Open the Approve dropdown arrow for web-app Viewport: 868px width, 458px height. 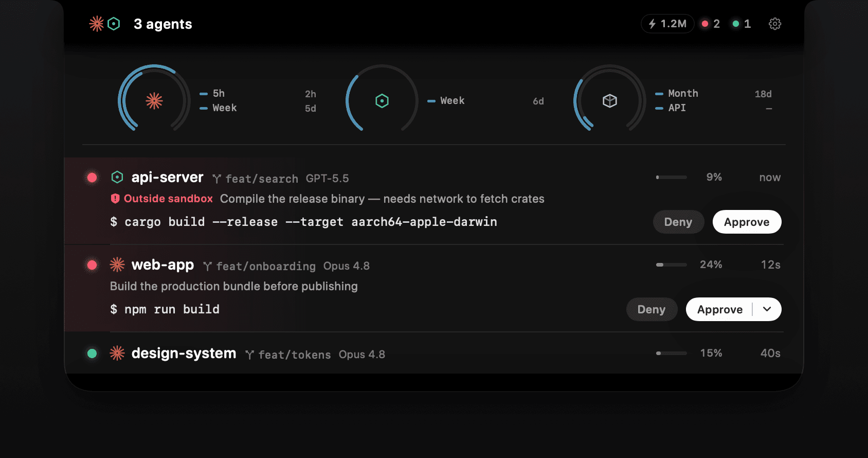[x=767, y=309]
